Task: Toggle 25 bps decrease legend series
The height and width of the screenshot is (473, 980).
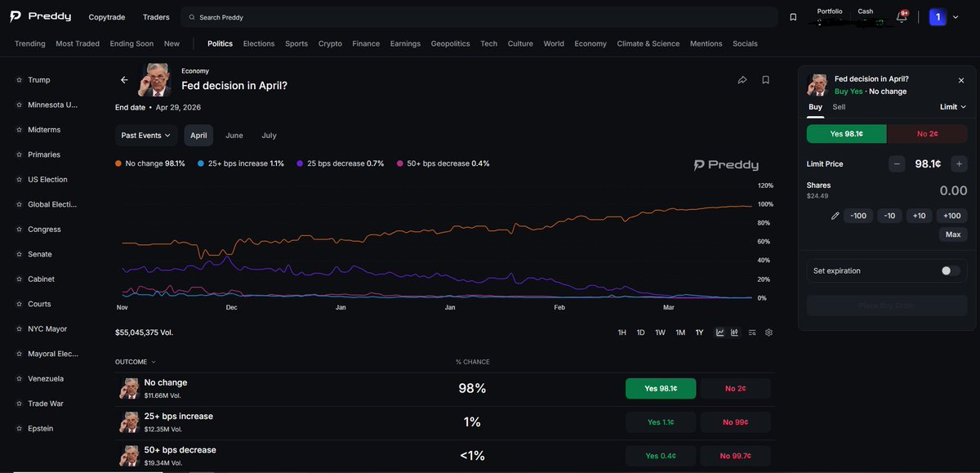Action: click(341, 163)
